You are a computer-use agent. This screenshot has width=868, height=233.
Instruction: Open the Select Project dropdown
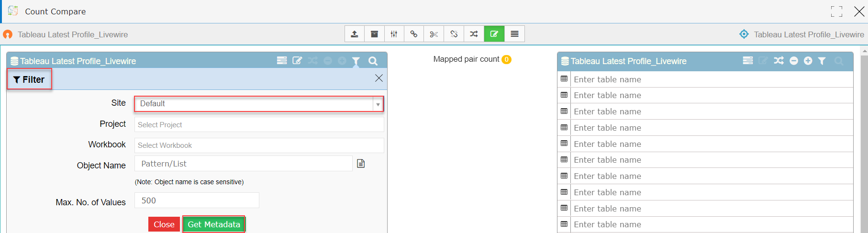point(259,124)
